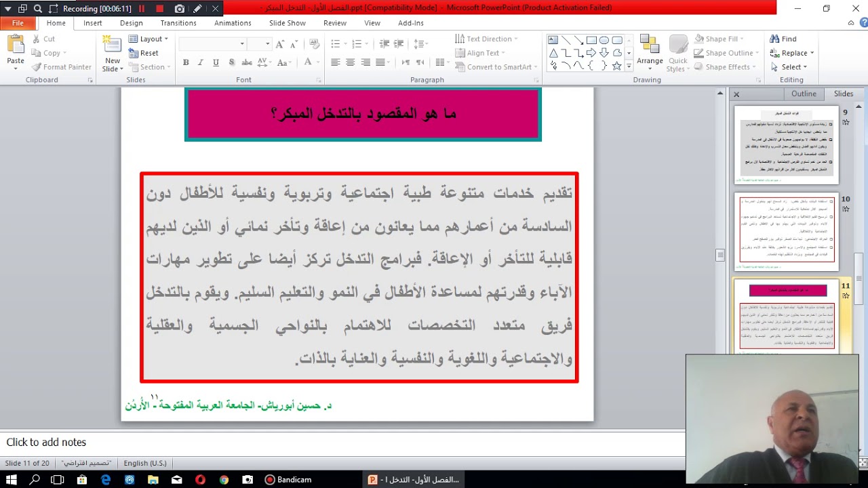Stop the Bandicam recording with red square

[x=160, y=9]
